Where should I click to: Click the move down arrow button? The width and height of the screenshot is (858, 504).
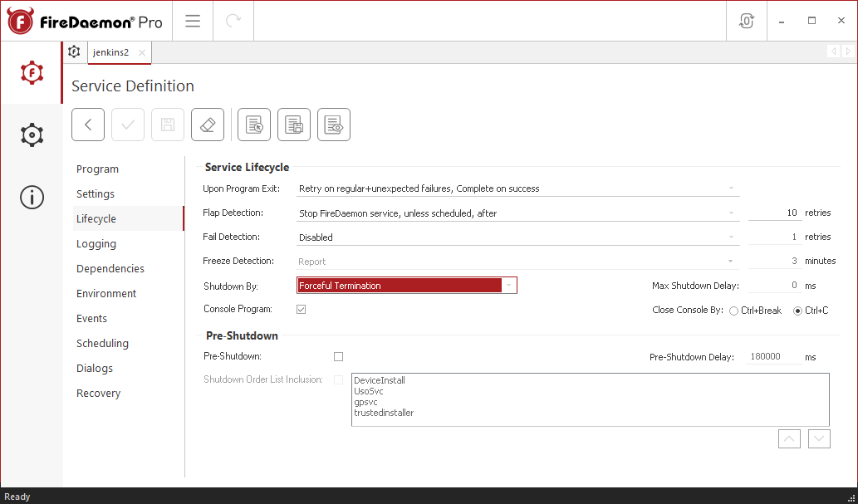coord(819,439)
